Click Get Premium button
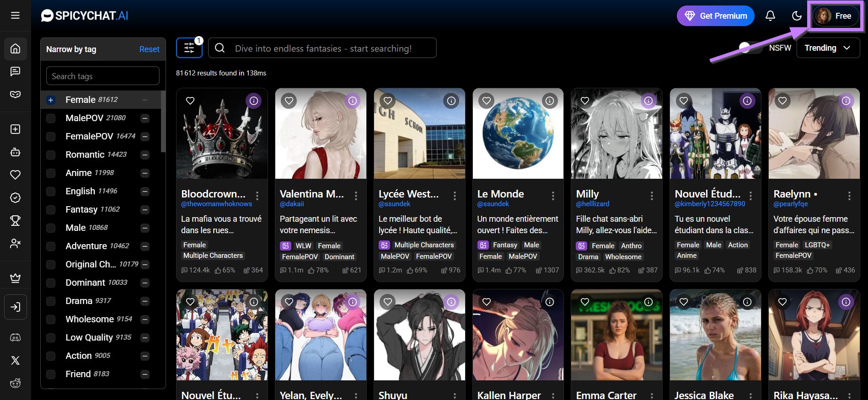Viewport: 868px width, 400px height. tap(715, 16)
